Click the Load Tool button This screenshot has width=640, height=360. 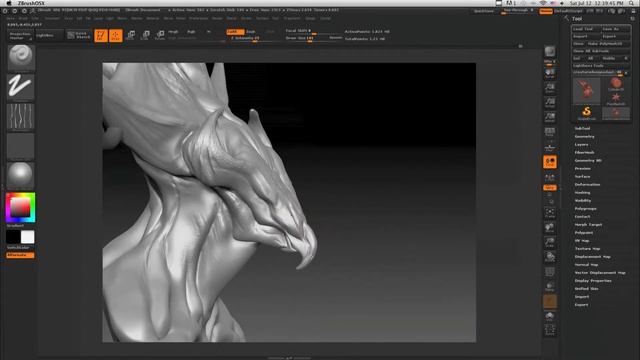click(587, 29)
